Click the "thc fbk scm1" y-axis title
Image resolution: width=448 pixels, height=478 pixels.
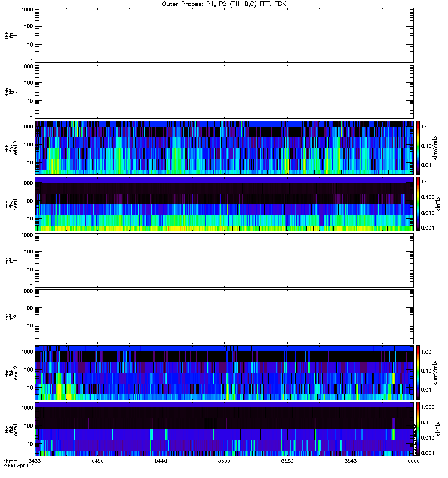click(x=11, y=429)
